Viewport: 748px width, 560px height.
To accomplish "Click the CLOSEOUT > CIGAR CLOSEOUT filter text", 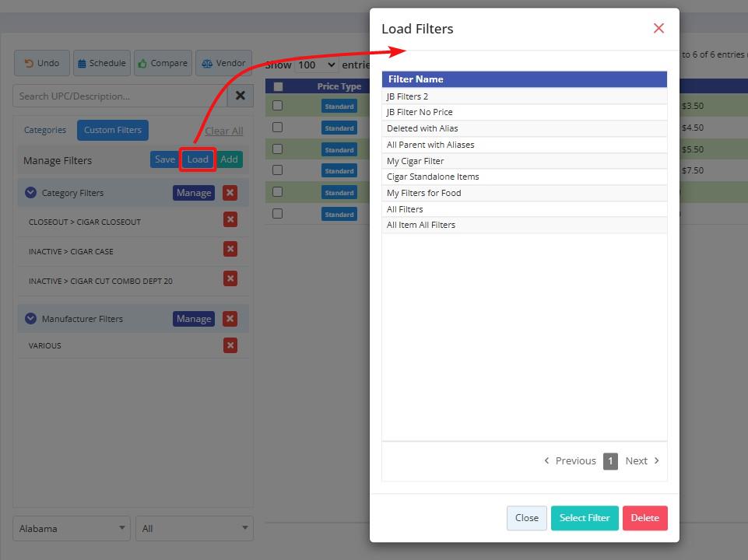I will coord(84,222).
